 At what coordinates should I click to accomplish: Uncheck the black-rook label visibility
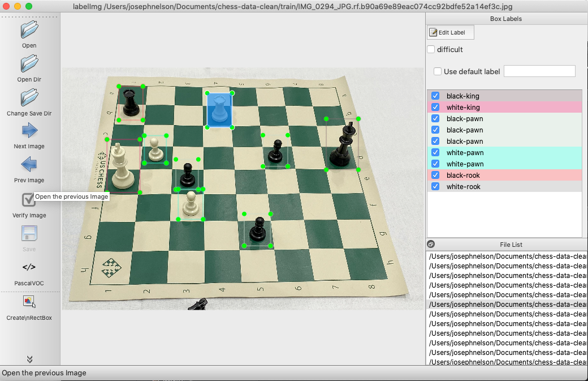[x=435, y=175]
